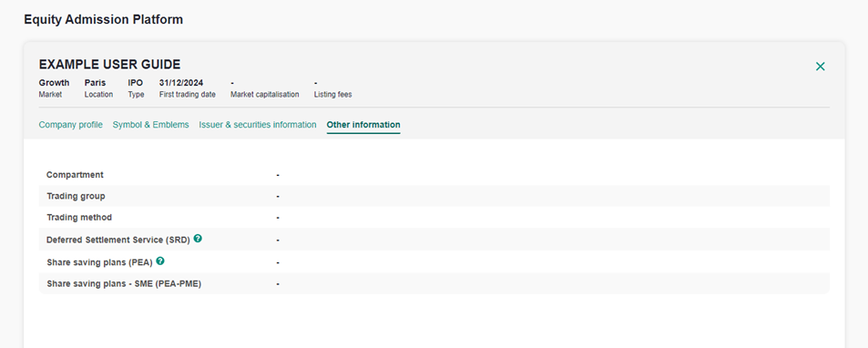This screenshot has height=348, width=868.
Task: Click the Share saving plans (PEA) label
Action: pos(99,262)
